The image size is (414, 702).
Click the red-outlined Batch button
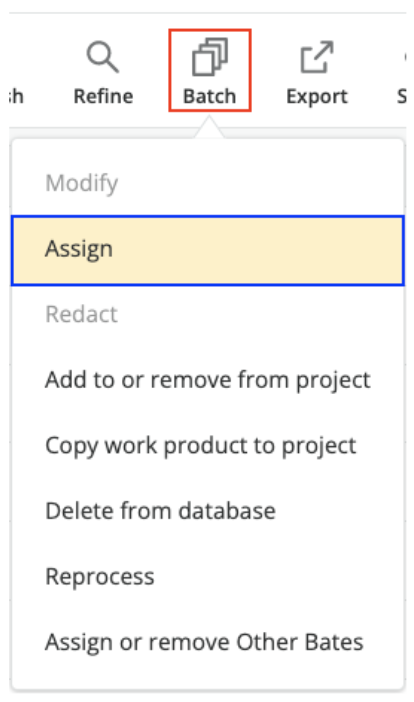pyautogui.click(x=210, y=70)
